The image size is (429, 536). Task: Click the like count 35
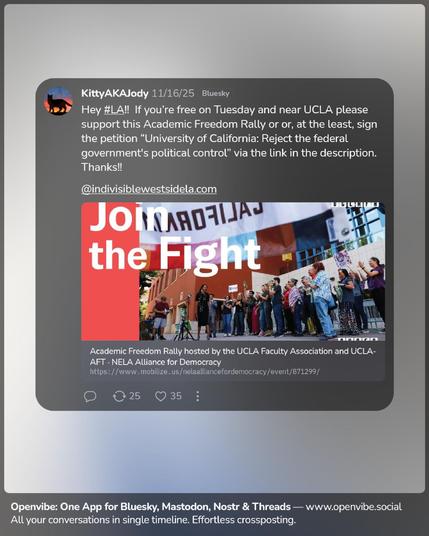(x=176, y=396)
